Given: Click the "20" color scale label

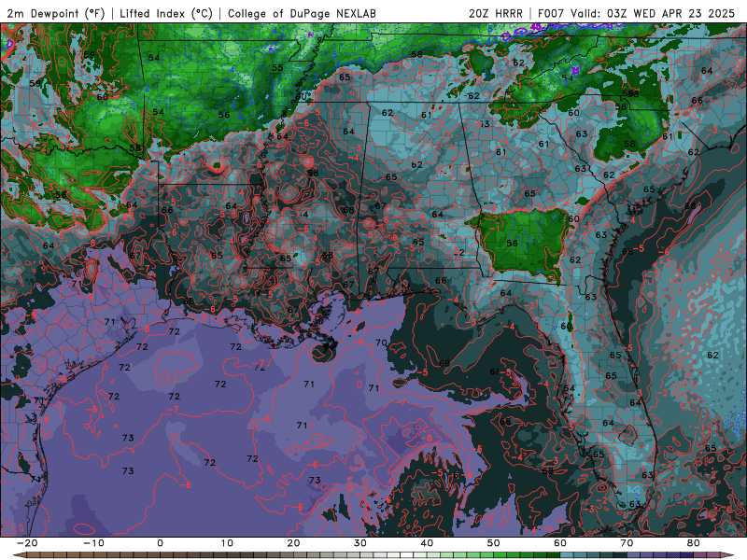Looking at the screenshot, I should pyautogui.click(x=293, y=543).
